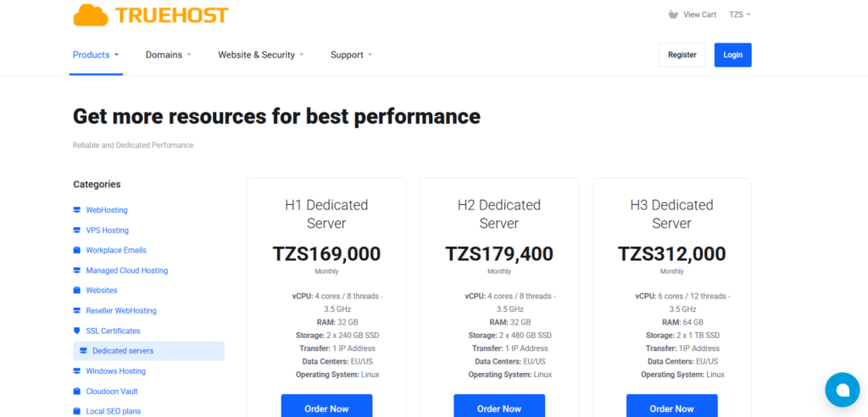Screen dimensions: 868x417
Task: Click the SSL Certificates shield icon
Action: [77, 331]
